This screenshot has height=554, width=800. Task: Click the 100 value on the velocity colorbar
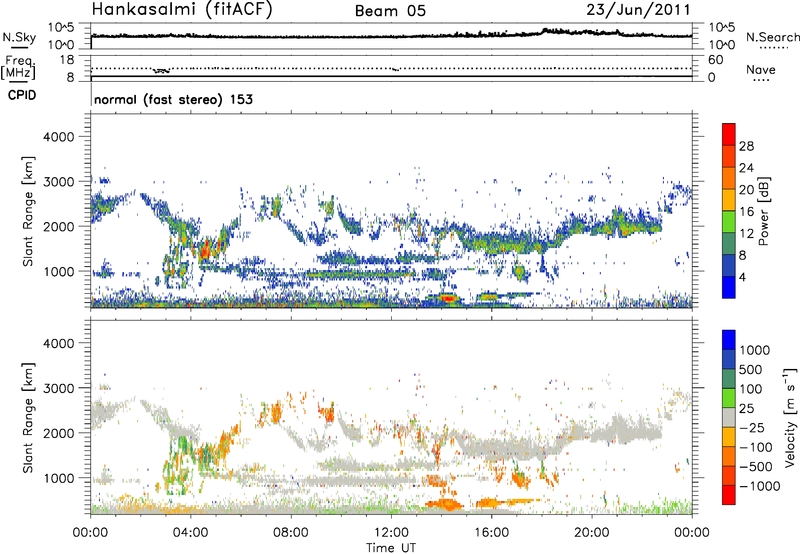(751, 389)
